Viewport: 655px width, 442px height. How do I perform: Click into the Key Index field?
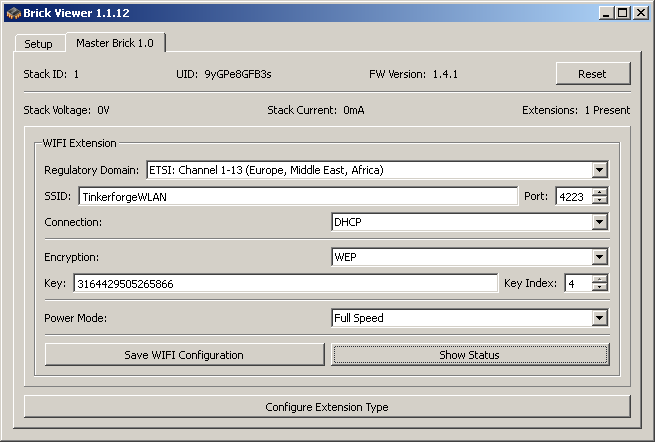pyautogui.click(x=577, y=284)
